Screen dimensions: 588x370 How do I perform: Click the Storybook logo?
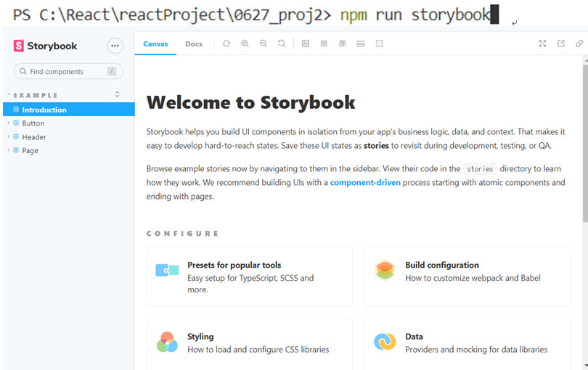click(45, 46)
